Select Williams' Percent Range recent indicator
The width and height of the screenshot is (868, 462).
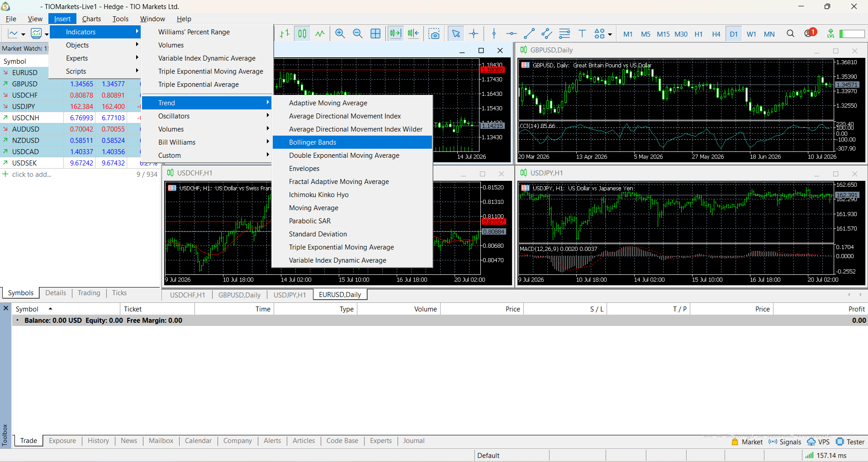207,32
